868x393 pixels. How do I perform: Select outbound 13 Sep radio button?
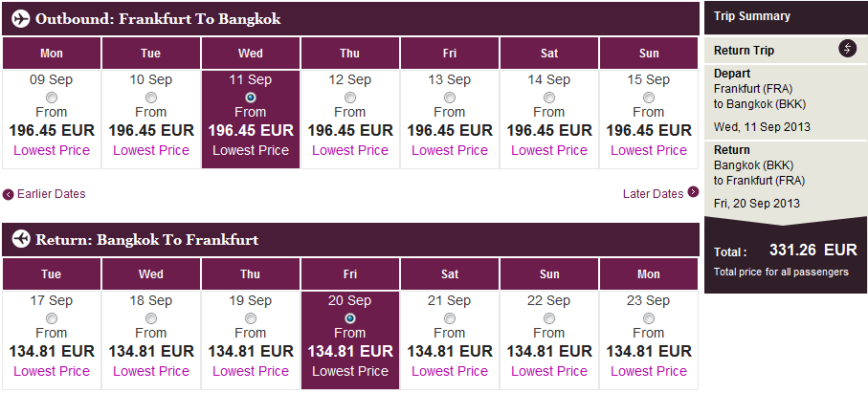450,98
